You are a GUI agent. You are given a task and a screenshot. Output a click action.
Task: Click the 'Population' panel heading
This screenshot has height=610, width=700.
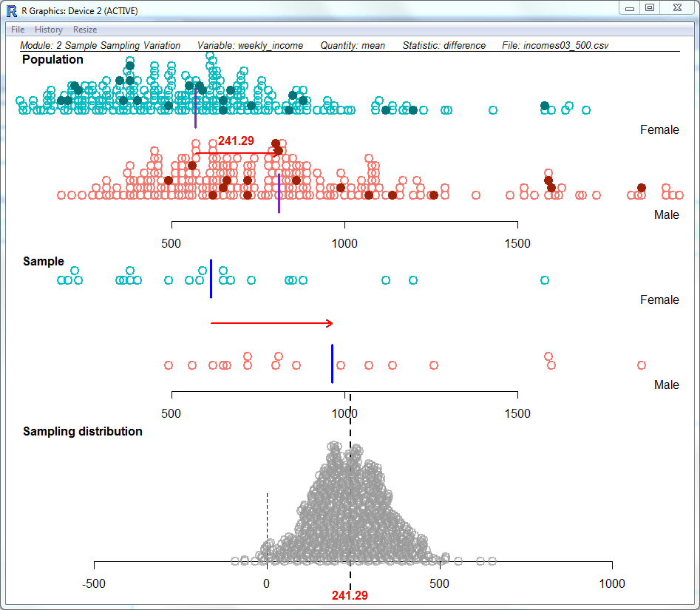[53, 60]
